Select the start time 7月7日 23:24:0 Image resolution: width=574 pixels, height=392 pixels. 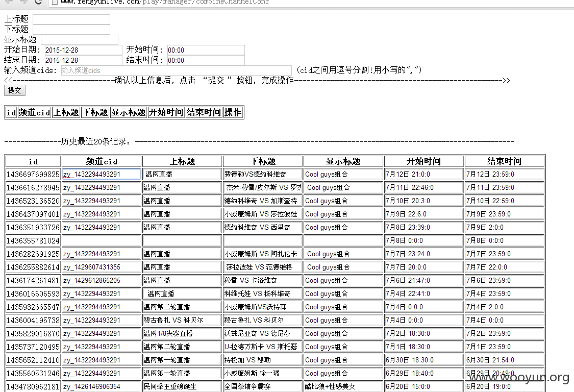point(423,254)
